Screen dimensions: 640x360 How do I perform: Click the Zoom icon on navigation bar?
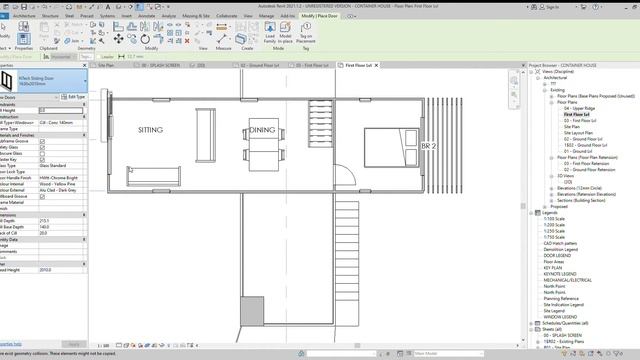[x=514, y=95]
